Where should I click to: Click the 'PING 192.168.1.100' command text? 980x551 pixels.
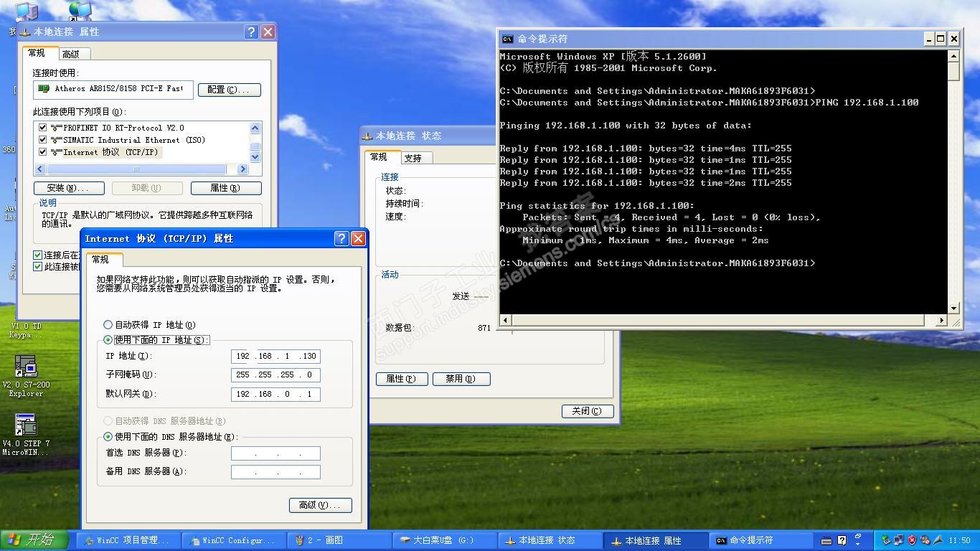click(867, 103)
